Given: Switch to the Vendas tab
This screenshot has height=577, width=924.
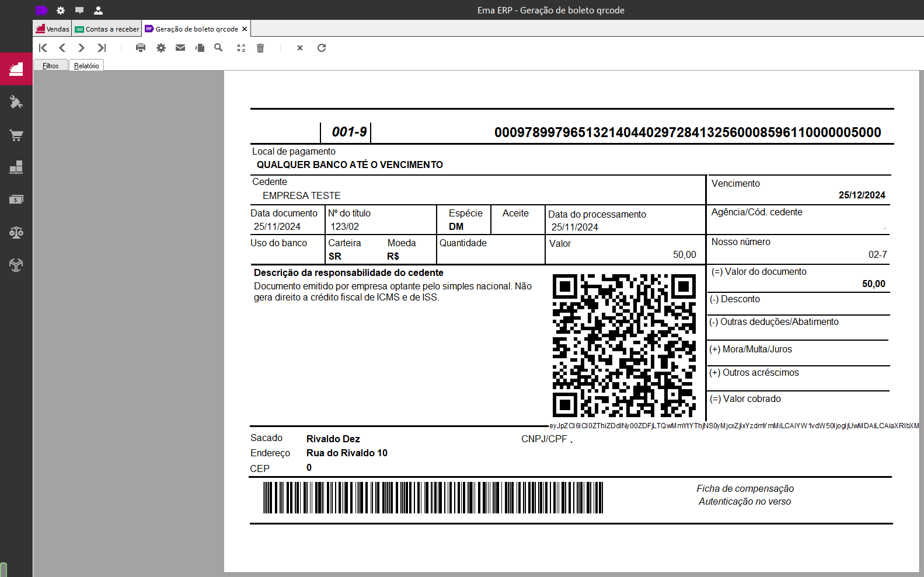Looking at the screenshot, I should (x=53, y=29).
